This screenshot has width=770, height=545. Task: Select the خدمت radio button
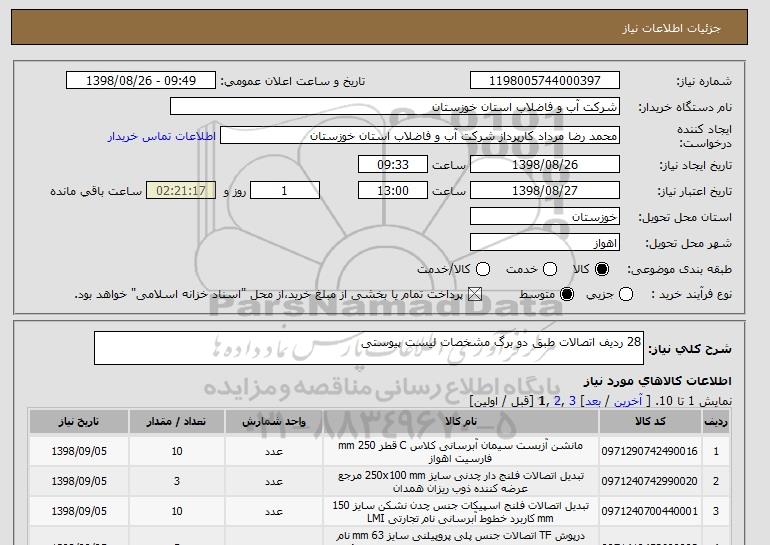550,269
